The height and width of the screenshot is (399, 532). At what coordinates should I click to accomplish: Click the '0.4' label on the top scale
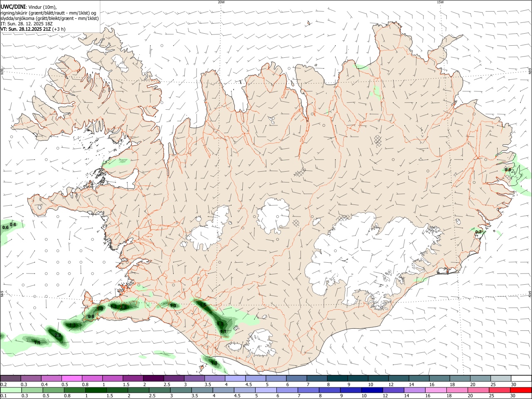[x=44, y=384]
